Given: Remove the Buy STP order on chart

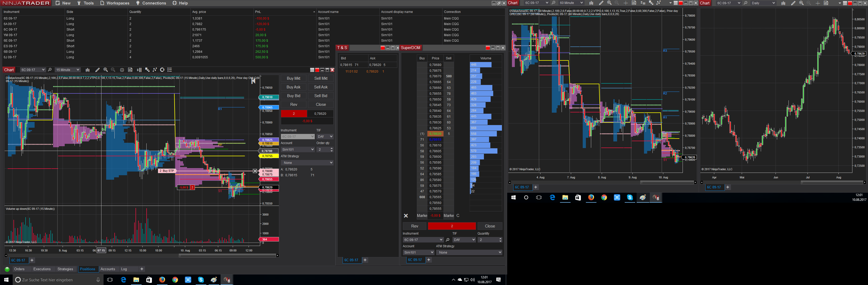Looking at the screenshot, I should coord(255,171).
